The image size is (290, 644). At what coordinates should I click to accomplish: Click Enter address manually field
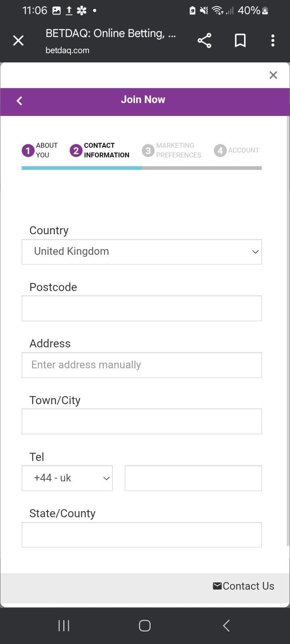142,365
